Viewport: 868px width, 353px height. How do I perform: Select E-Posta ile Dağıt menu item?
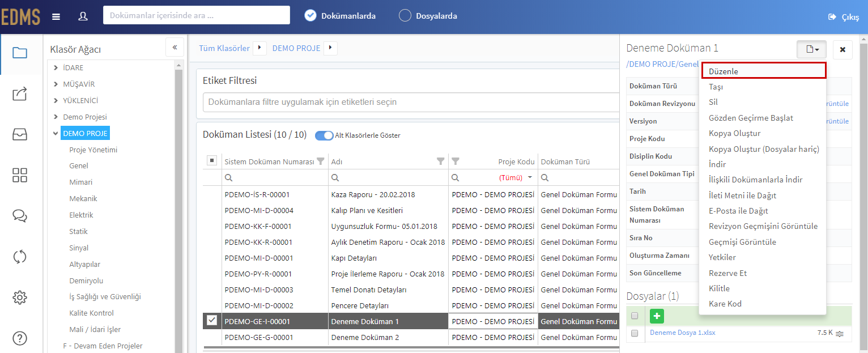click(764, 211)
